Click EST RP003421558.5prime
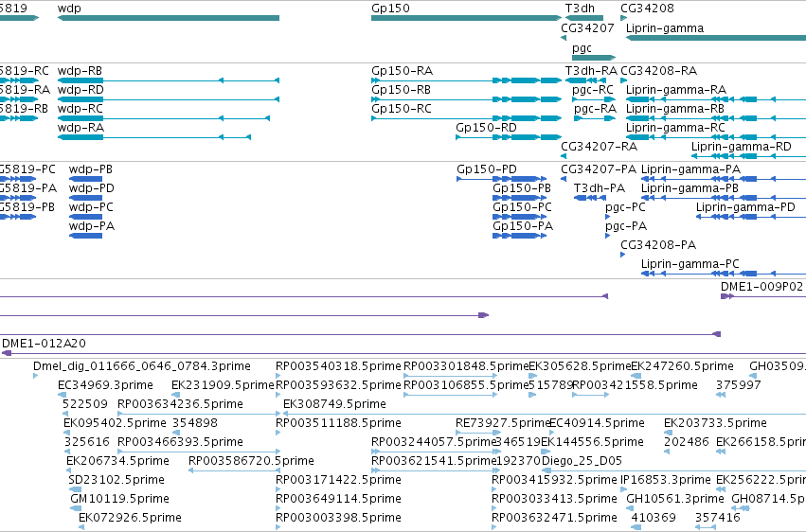 (635, 385)
